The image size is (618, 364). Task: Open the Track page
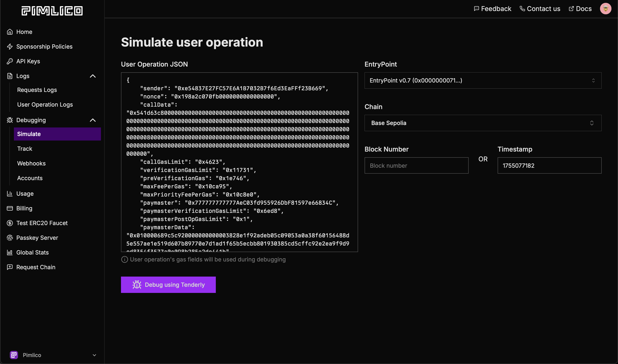tap(25, 149)
